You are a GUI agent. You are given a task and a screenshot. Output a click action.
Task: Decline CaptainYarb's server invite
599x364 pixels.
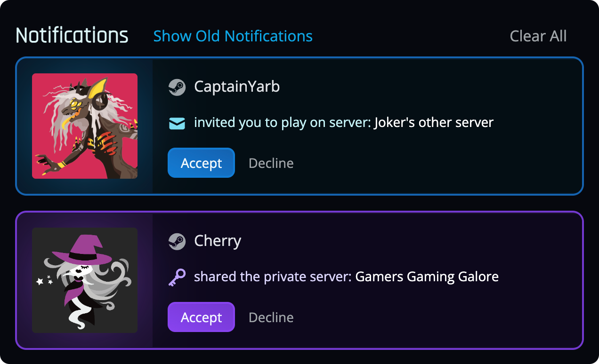271,163
